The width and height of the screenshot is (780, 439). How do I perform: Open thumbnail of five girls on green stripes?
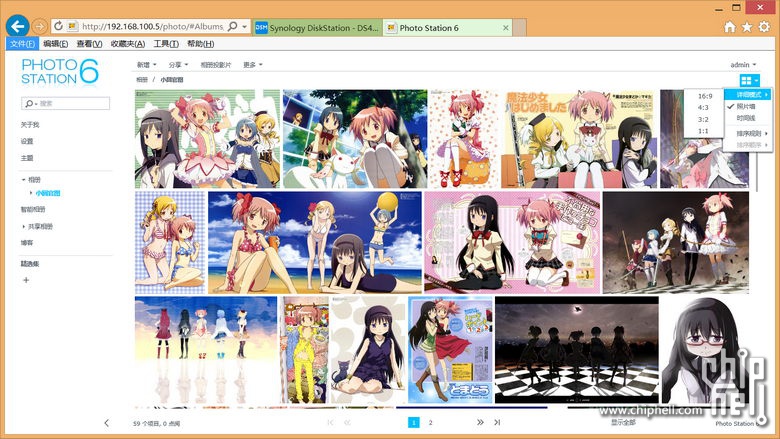207,139
